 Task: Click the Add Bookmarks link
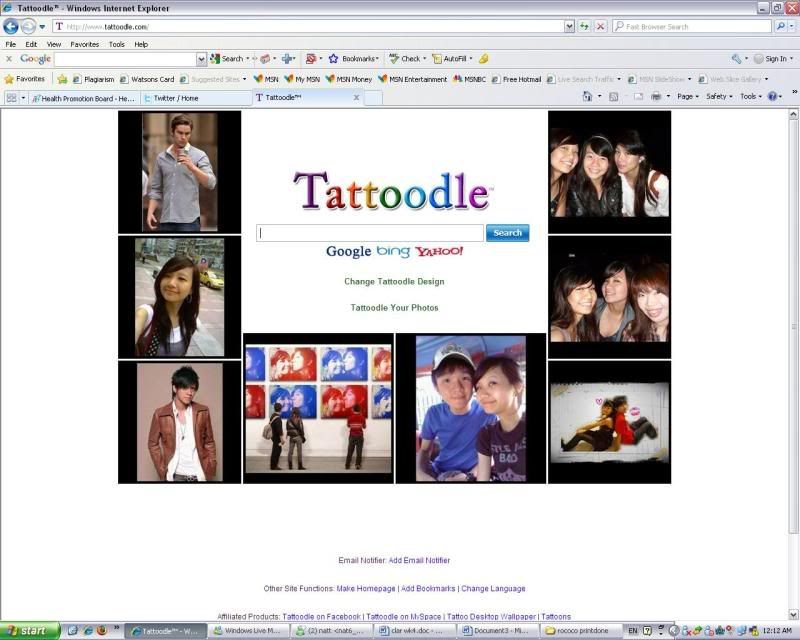click(428, 588)
